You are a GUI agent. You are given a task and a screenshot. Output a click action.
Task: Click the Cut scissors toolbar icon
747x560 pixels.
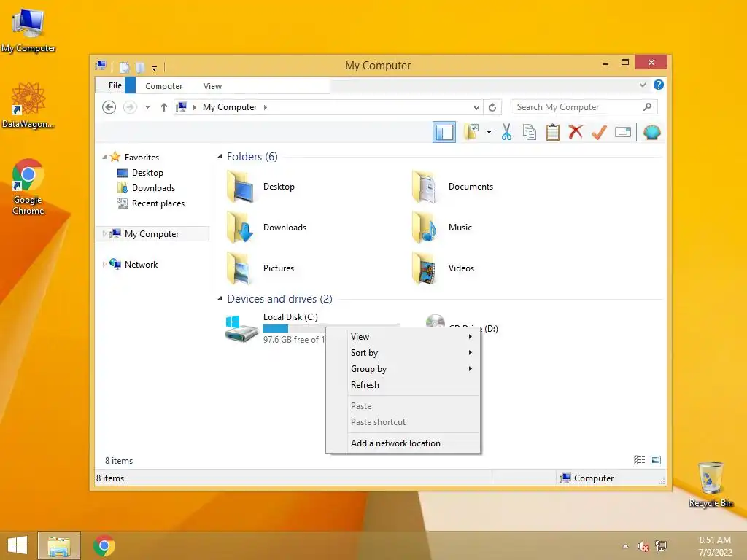click(506, 132)
